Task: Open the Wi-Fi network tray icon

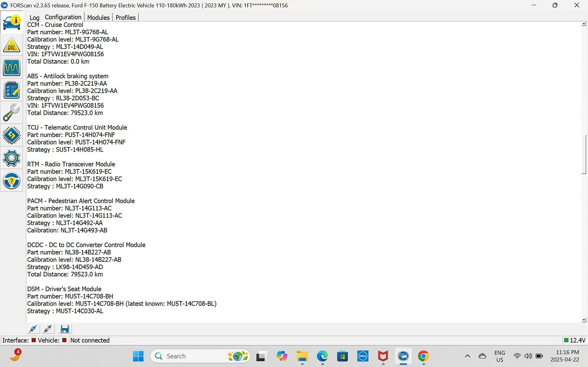Action: pos(517,356)
